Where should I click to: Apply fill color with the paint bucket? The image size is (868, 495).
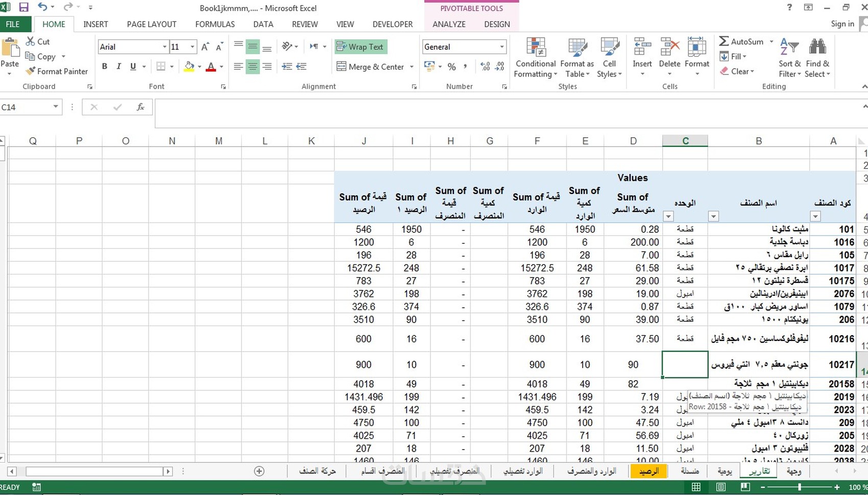point(189,66)
